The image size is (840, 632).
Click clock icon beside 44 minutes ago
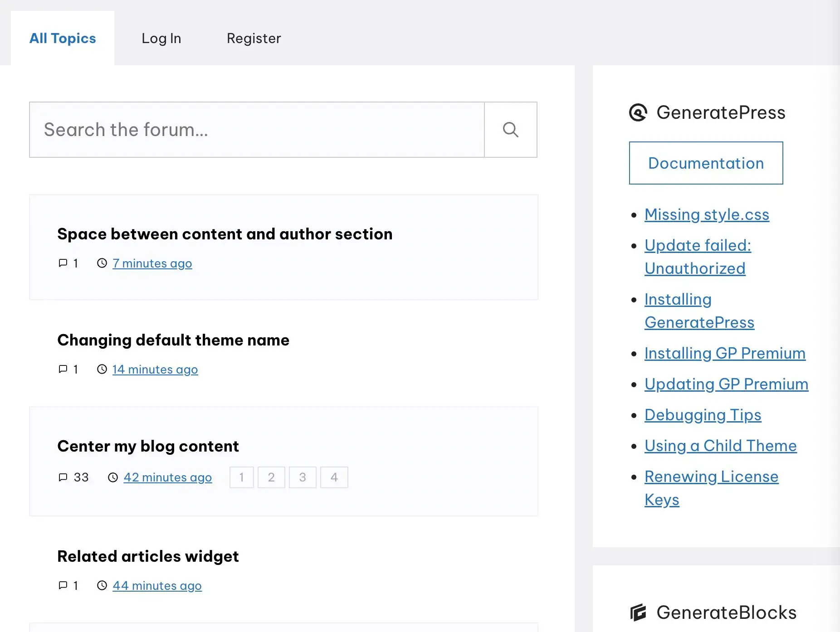[x=102, y=586]
